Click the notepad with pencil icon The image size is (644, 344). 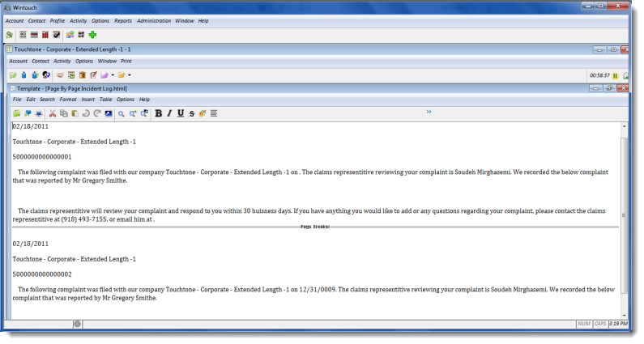tap(93, 75)
